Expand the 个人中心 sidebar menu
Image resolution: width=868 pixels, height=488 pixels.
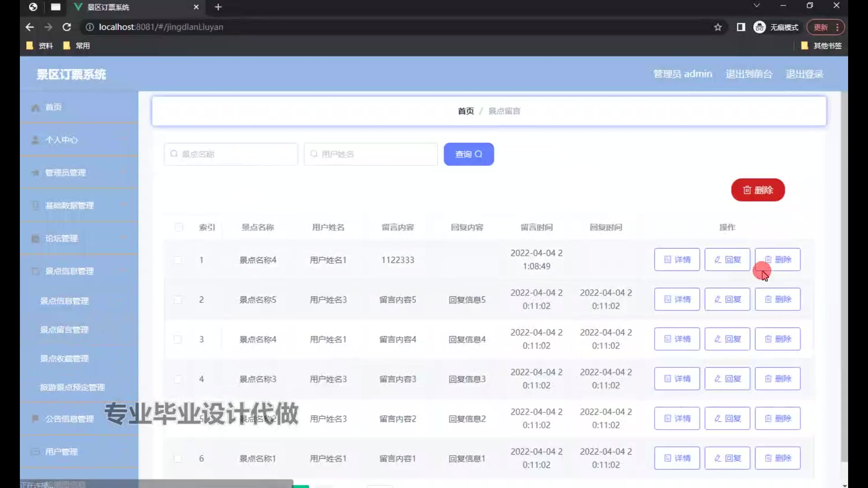[x=79, y=140]
